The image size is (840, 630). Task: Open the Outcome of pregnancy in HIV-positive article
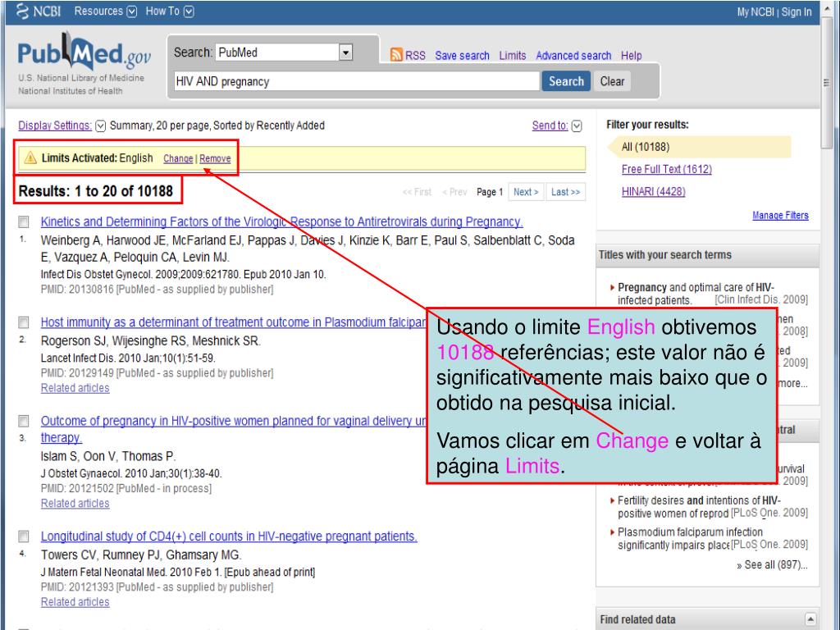click(234, 421)
